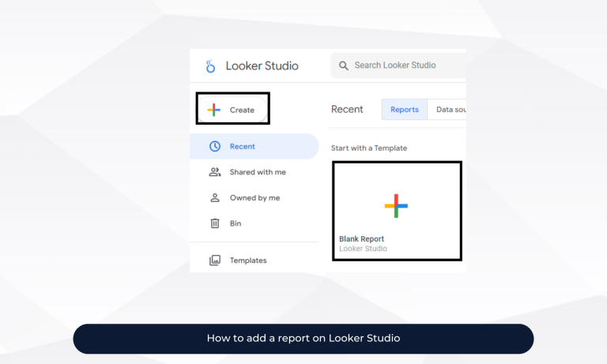Image resolution: width=607 pixels, height=364 pixels.
Task: Switch to the Reports tab
Action: point(404,110)
